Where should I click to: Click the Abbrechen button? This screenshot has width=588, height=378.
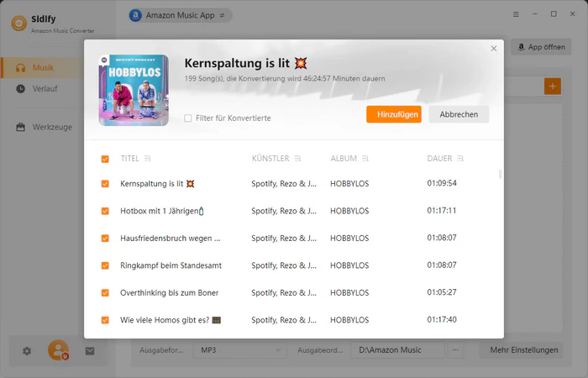click(x=459, y=114)
